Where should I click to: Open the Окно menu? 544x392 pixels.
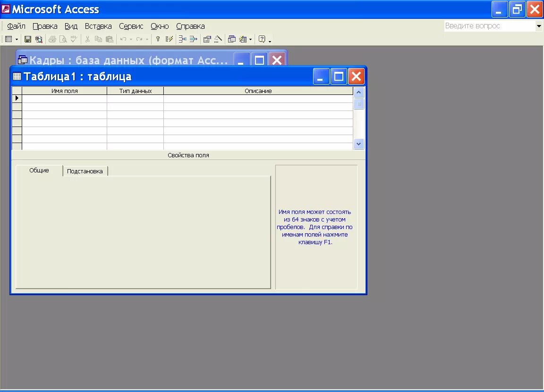coord(160,26)
